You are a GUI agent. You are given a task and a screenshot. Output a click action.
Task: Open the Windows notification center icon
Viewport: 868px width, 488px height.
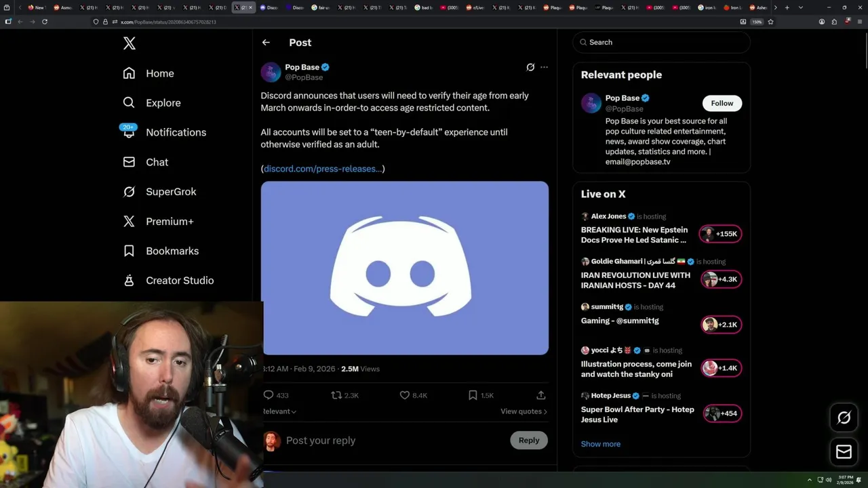859,480
